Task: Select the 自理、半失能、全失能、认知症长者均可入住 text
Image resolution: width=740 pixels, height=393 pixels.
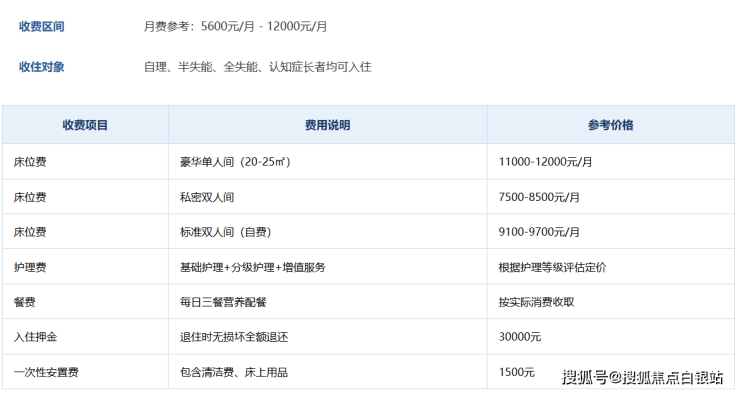Action: tap(257, 67)
